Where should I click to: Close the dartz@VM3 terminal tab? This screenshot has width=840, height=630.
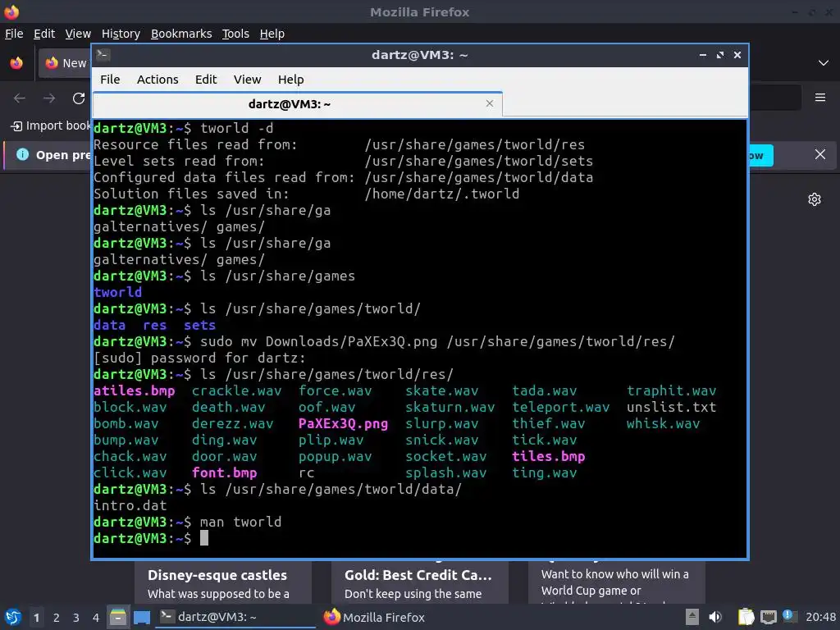click(x=489, y=103)
